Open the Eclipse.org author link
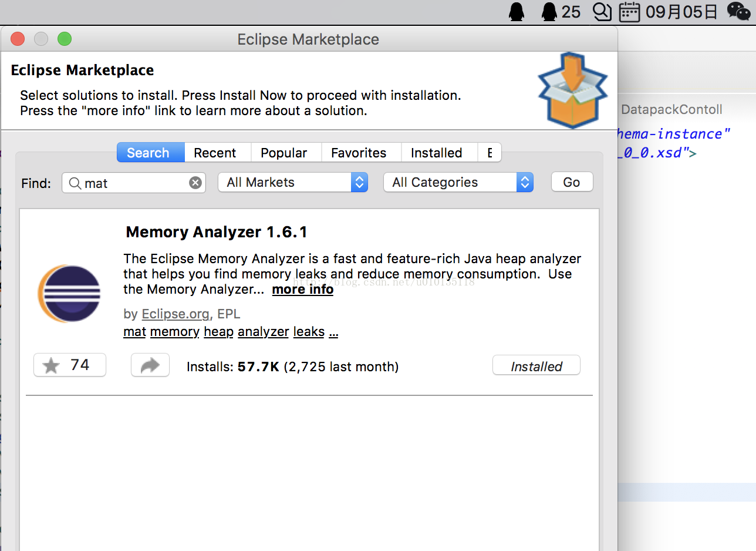 click(x=176, y=314)
